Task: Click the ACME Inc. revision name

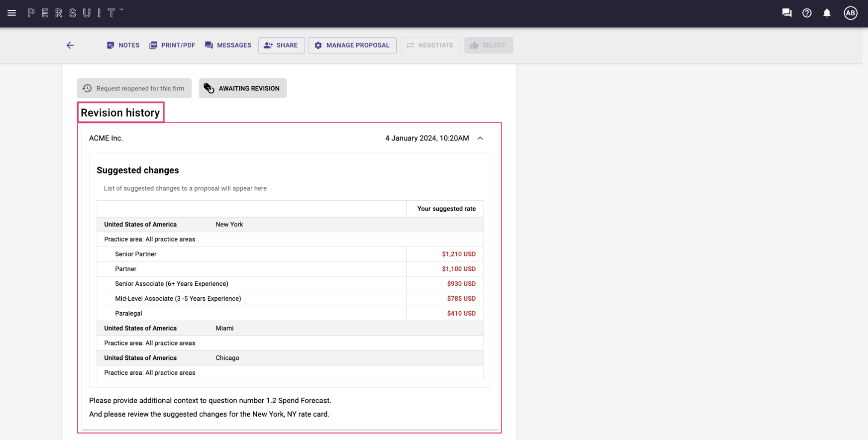Action: 106,138
